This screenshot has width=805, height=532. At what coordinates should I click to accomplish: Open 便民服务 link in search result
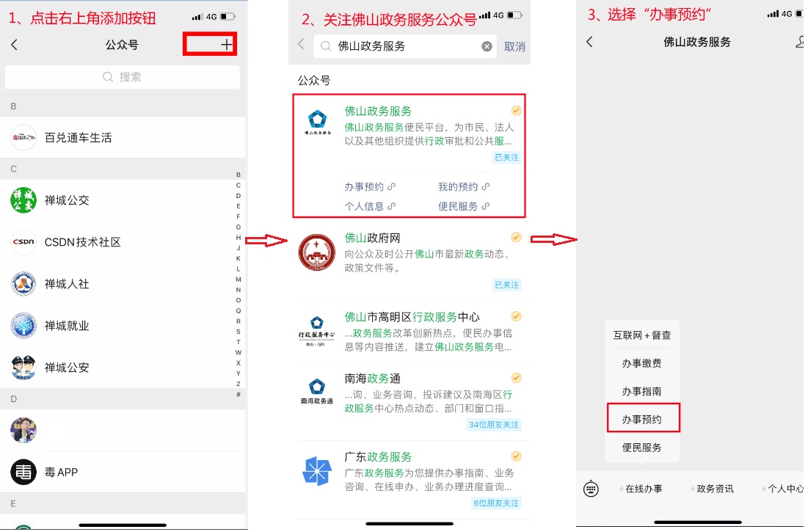[x=464, y=206]
